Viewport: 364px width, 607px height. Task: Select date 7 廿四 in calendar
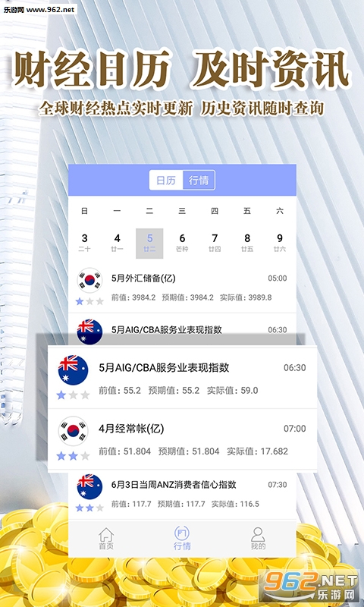215,243
